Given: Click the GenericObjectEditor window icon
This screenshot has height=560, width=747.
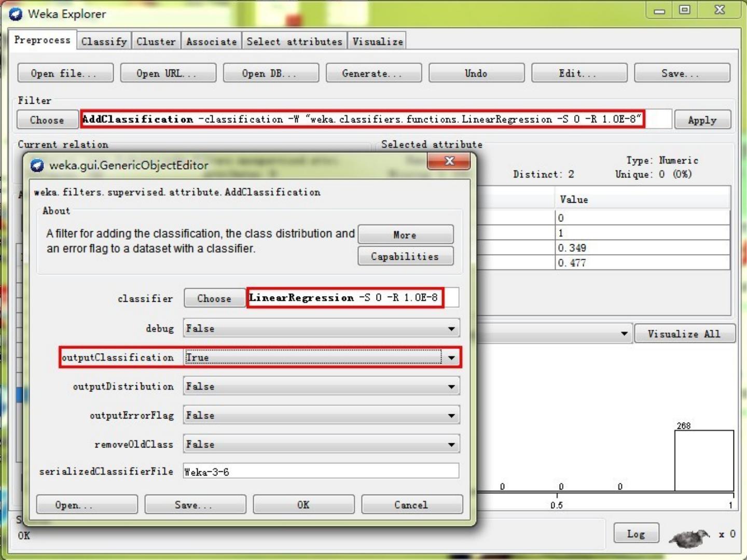Looking at the screenshot, I should coord(37,165).
